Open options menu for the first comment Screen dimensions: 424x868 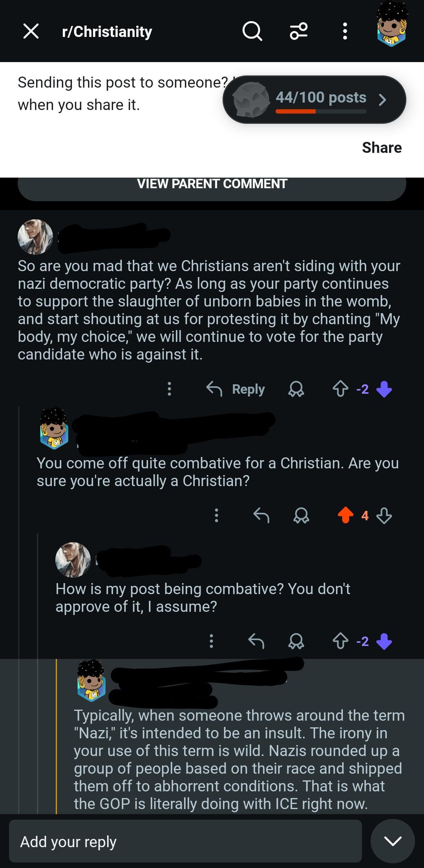(169, 389)
